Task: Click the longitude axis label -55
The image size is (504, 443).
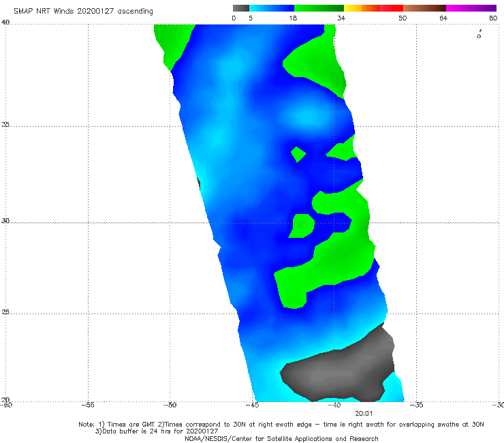Action: [x=88, y=405]
